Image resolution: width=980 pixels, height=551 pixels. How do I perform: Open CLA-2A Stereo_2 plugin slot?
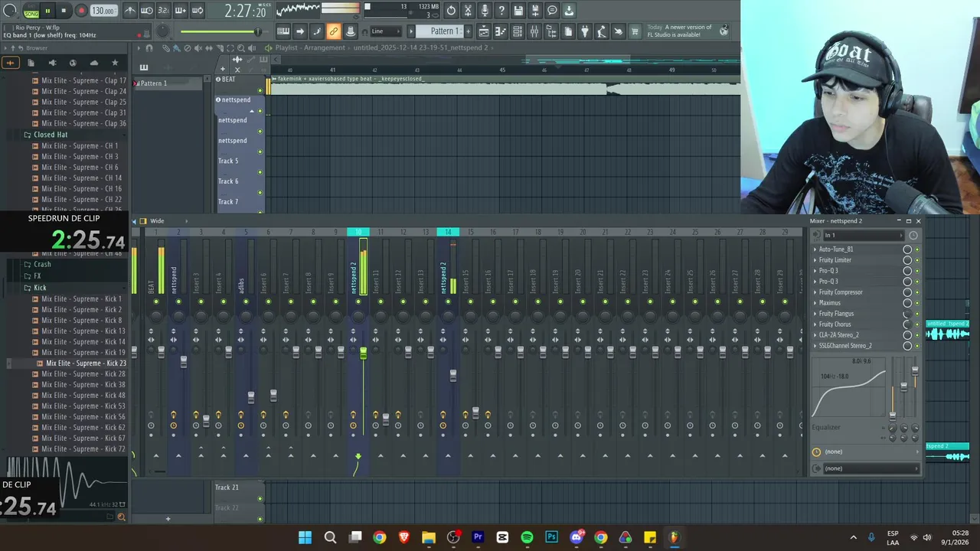[838, 335]
